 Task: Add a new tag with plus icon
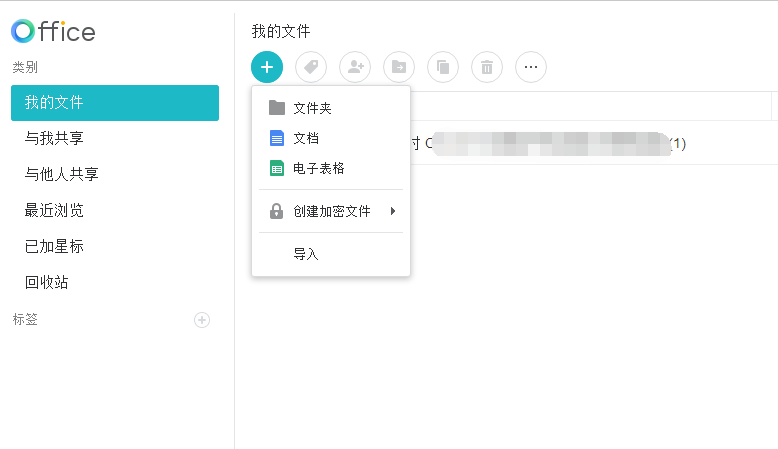click(x=202, y=320)
